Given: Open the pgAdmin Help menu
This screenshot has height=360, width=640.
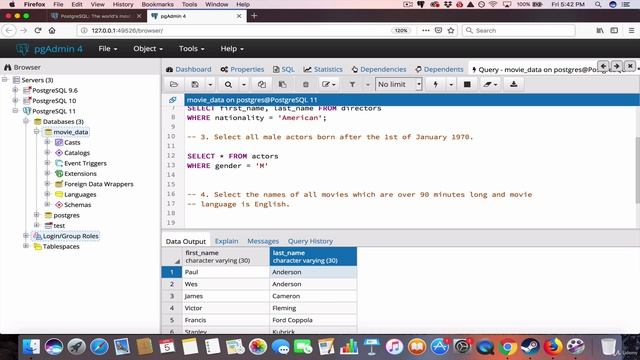Looking at the screenshot, I should tap(232, 49).
